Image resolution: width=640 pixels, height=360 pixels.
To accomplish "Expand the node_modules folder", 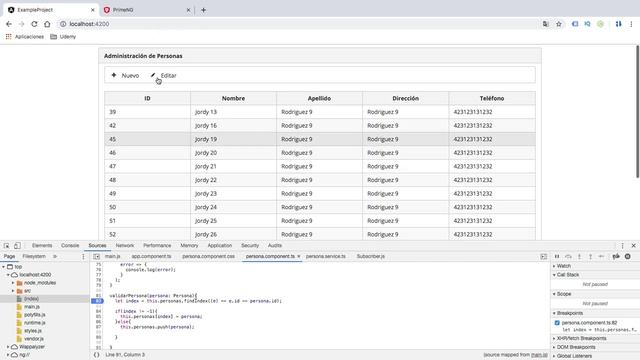I will pyautogui.click(x=13, y=283).
